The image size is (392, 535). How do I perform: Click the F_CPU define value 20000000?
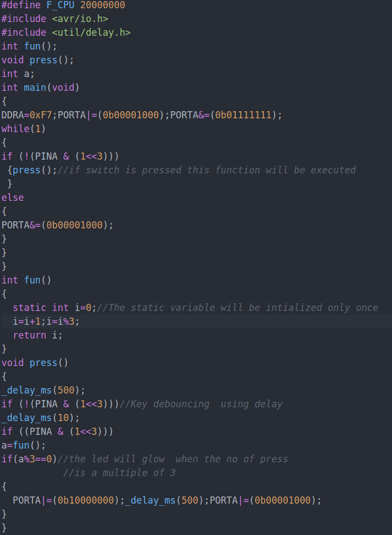[x=103, y=5]
